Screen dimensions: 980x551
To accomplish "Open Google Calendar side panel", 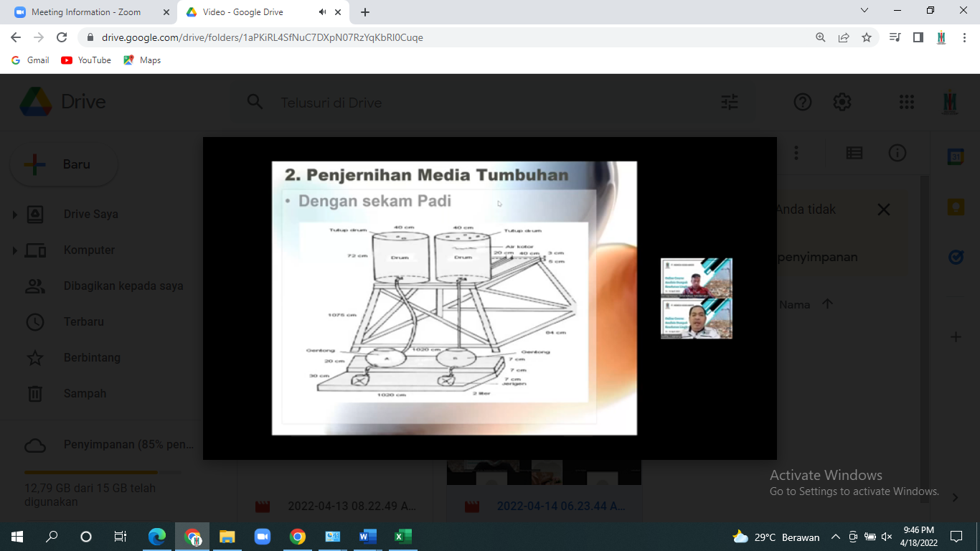I will coord(956,157).
